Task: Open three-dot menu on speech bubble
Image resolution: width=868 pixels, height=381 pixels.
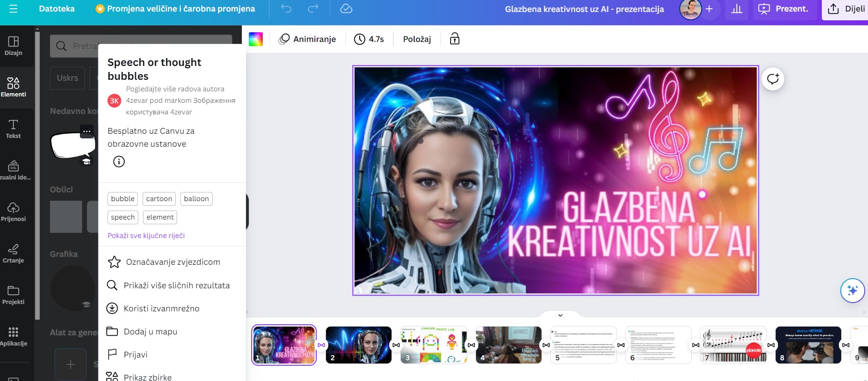Action: click(86, 131)
